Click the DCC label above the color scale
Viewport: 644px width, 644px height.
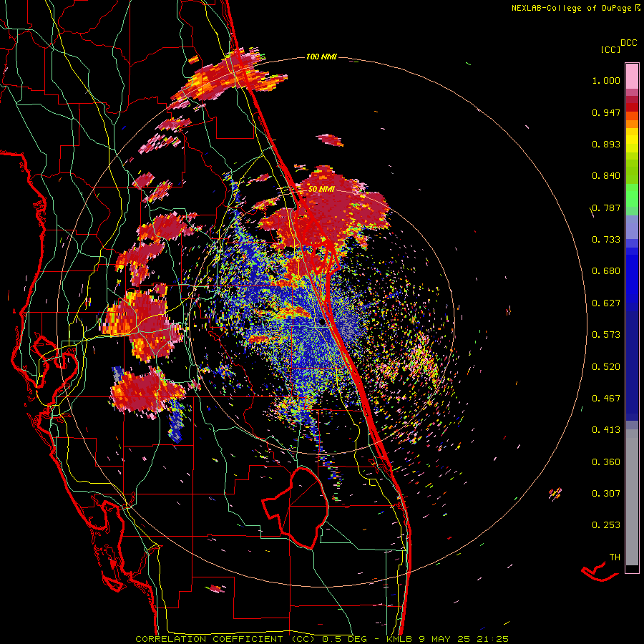click(628, 43)
